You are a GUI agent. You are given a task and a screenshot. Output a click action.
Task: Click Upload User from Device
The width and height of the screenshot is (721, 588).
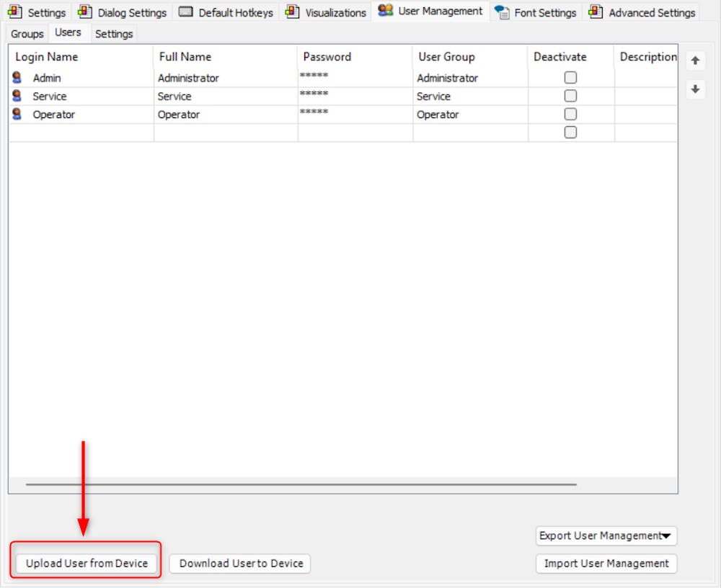click(85, 563)
